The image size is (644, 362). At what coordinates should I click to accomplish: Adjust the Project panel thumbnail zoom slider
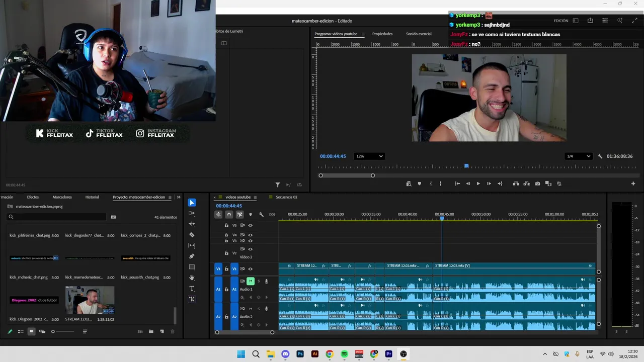[x=62, y=331]
